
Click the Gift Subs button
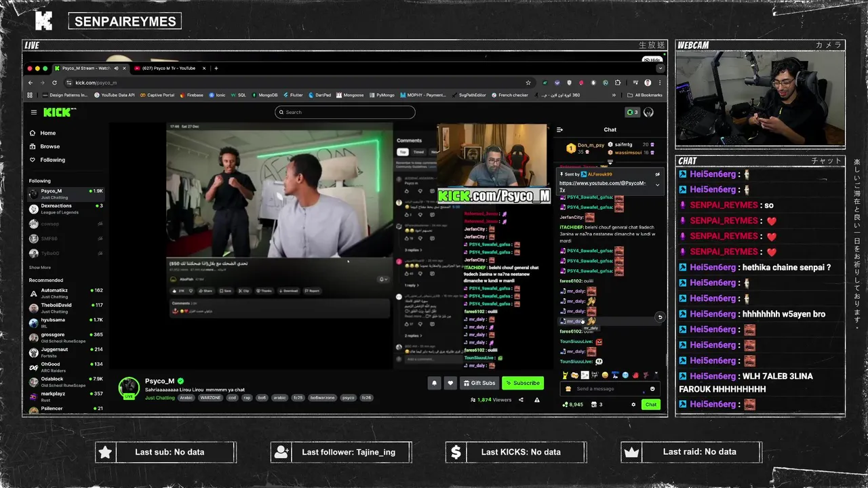[479, 383]
